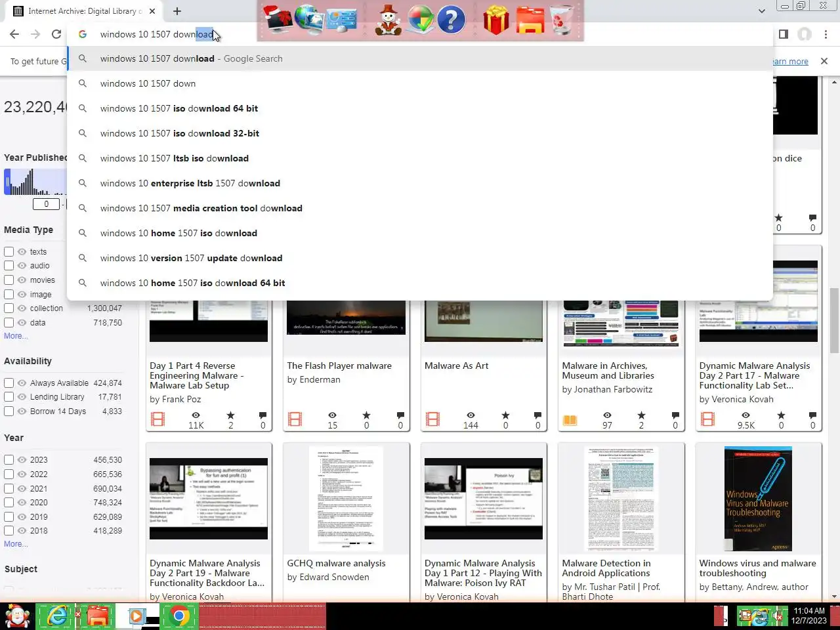Dismiss the info bar with its X
The image size is (840, 630).
(824, 61)
